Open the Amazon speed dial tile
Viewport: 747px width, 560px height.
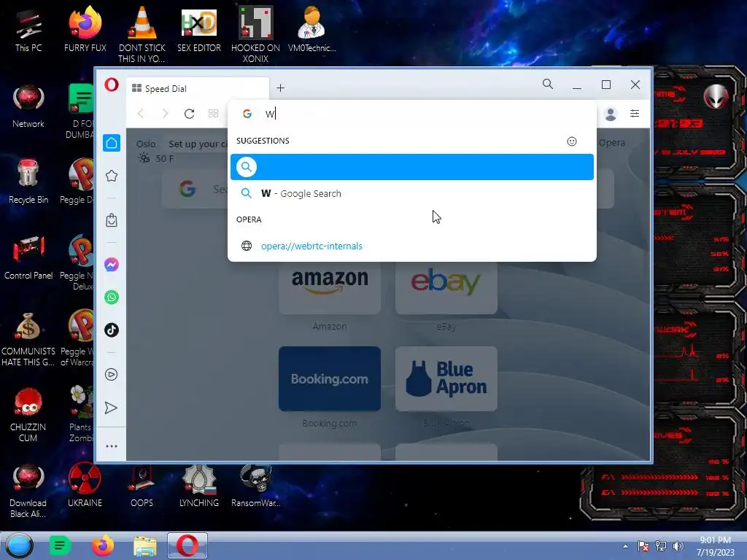(x=330, y=288)
